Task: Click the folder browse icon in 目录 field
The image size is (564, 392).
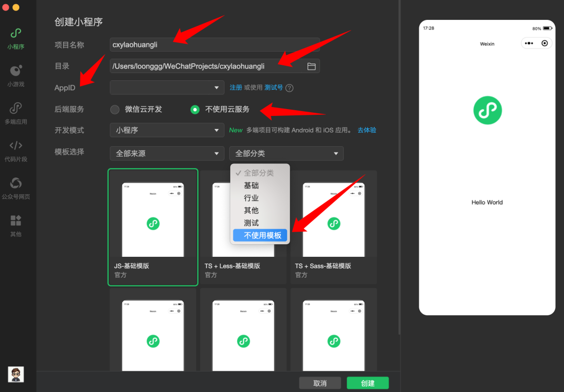Action: [x=311, y=66]
